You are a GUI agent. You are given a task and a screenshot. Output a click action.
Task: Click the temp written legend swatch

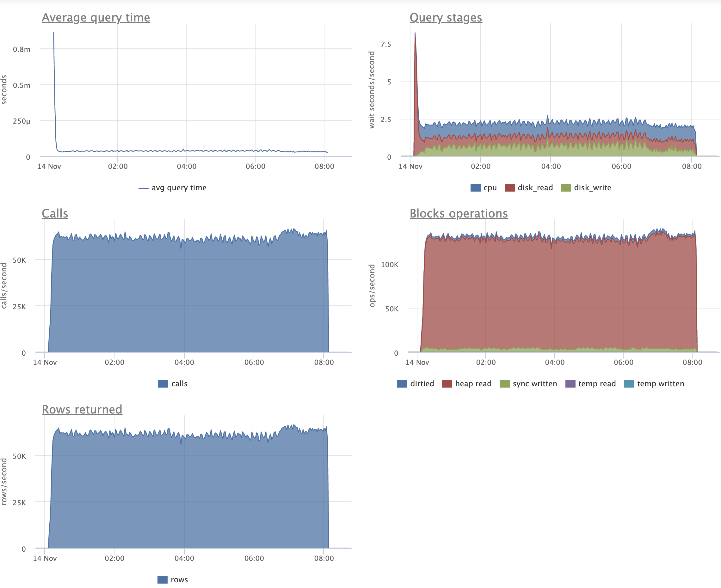click(629, 384)
